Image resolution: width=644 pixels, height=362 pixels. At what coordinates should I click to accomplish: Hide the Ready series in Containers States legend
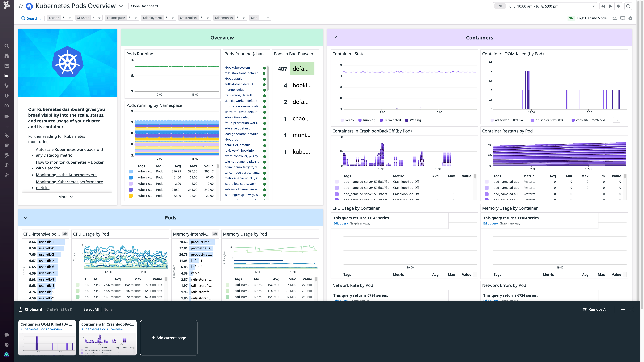click(348, 120)
